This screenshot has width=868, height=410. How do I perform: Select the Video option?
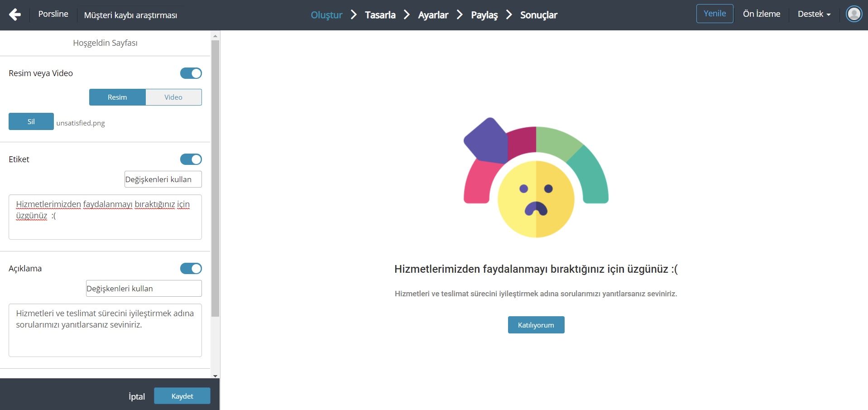click(173, 97)
